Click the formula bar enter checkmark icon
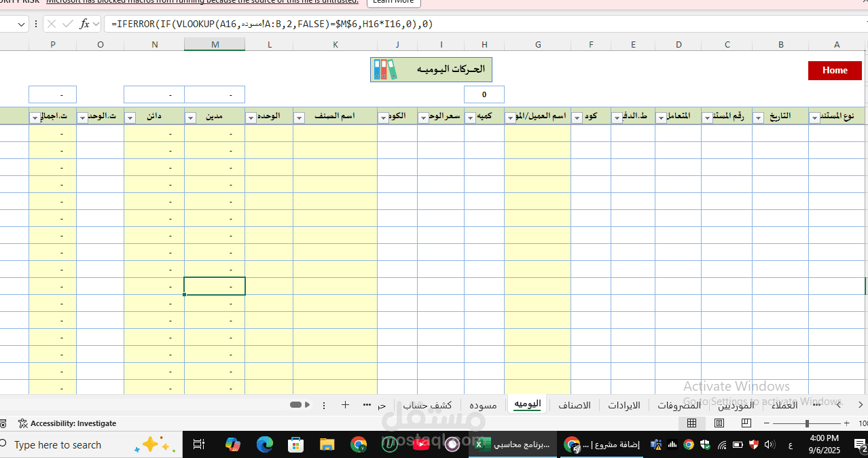Image resolution: width=868 pixels, height=458 pixels. coord(67,24)
